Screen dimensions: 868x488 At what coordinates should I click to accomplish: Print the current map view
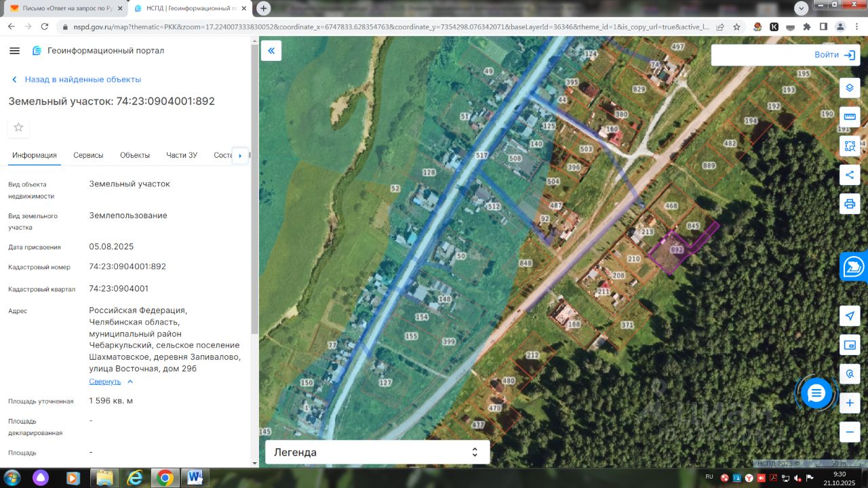pos(850,203)
